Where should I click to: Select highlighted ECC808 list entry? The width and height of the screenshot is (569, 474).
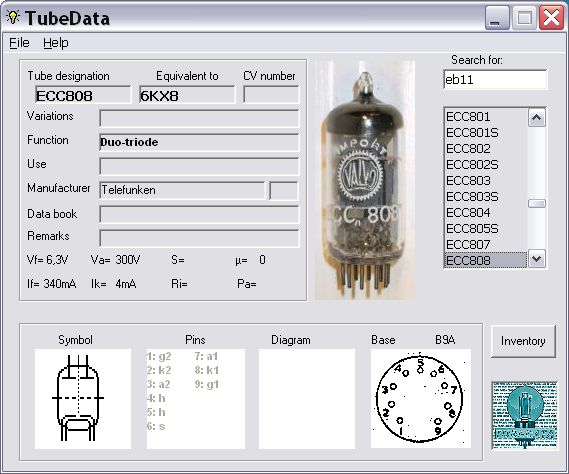tap(486, 260)
